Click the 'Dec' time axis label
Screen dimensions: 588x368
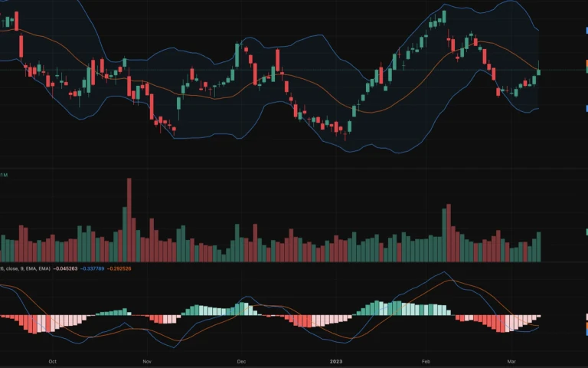[241, 362]
